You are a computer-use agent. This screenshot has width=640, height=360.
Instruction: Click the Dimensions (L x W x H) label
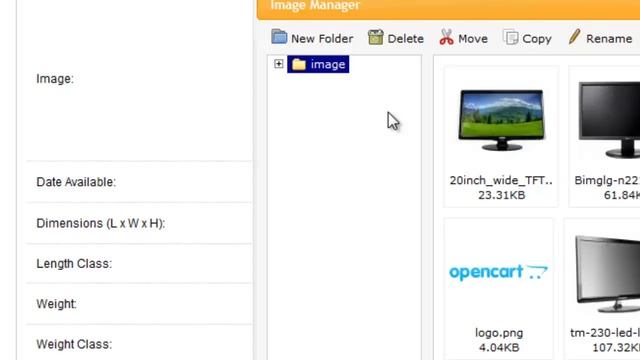pyautogui.click(x=100, y=223)
